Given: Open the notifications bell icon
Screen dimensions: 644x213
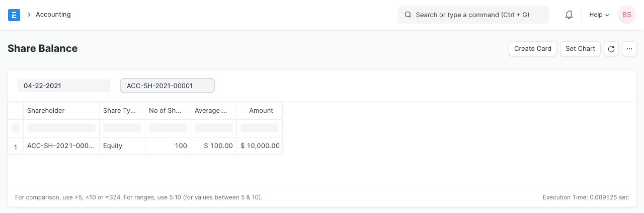Looking at the screenshot, I should [569, 15].
